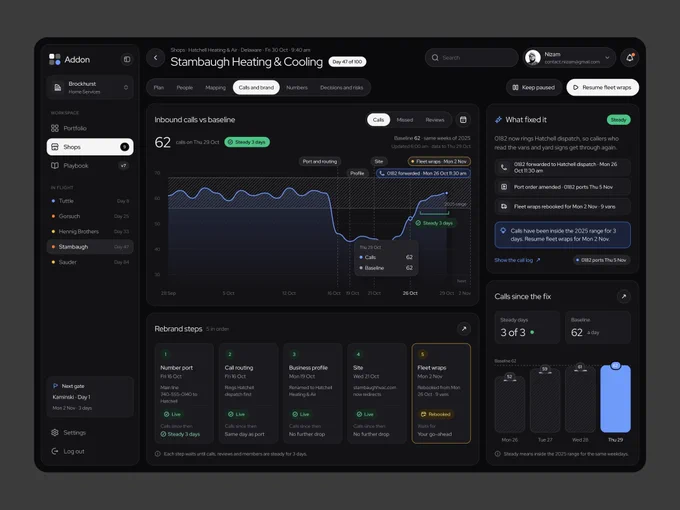Switch to the Decisions and risks tab
The image size is (680, 510).
pyautogui.click(x=342, y=88)
